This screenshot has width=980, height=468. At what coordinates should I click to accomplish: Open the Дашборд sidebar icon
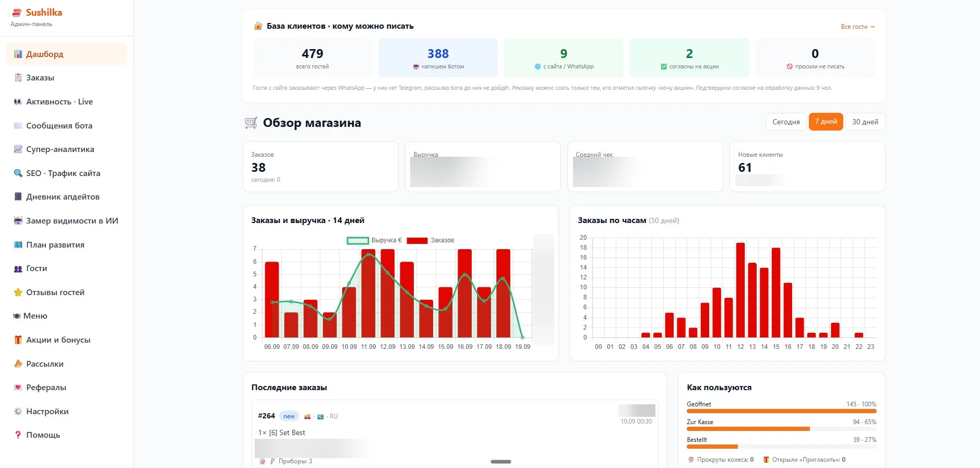(x=18, y=54)
